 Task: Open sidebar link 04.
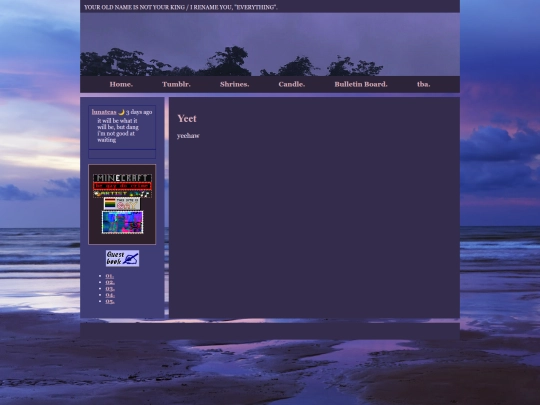pyautogui.click(x=110, y=295)
